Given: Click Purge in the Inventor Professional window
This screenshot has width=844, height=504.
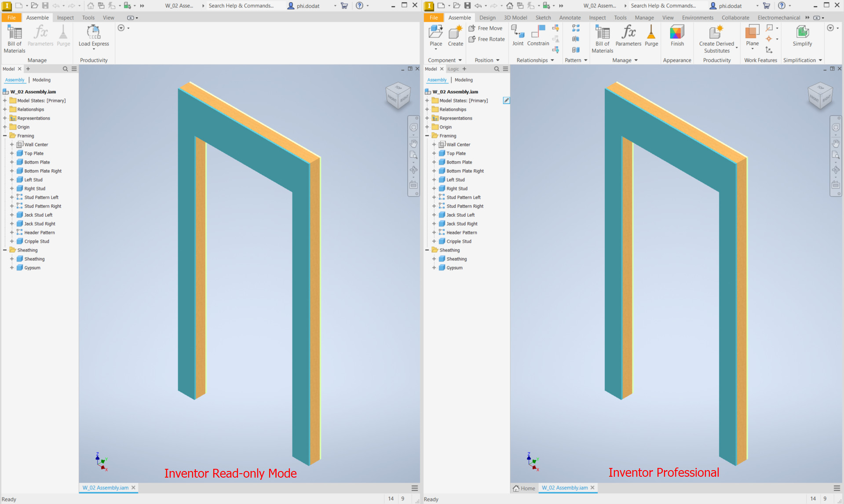Looking at the screenshot, I should [x=651, y=36].
